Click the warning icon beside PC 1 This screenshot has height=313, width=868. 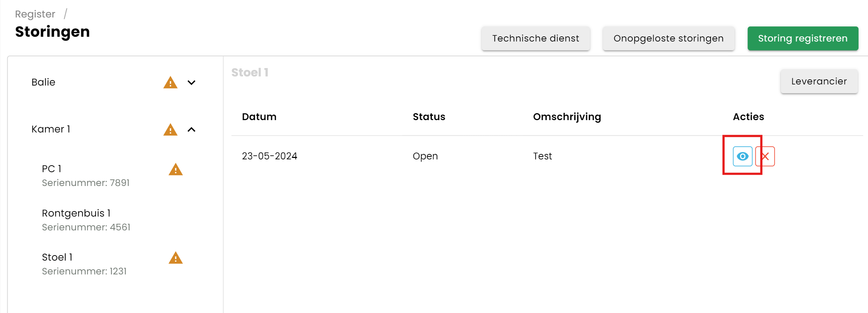tap(176, 169)
